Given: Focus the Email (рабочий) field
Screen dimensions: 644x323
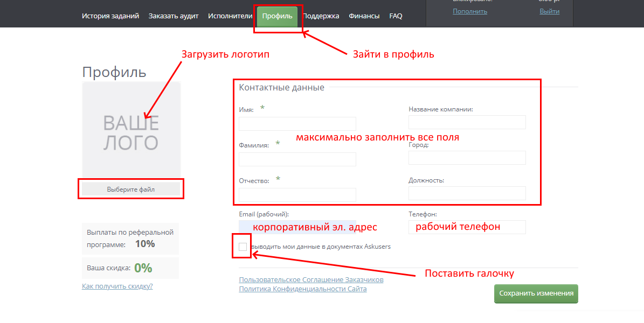Looking at the screenshot, I should (x=297, y=227).
